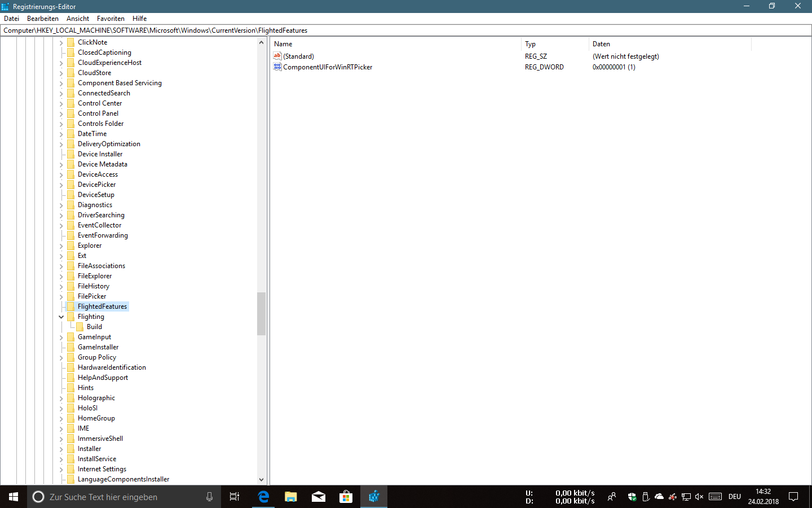
Task: Click the ClosedCaptioning folder icon
Action: pyautogui.click(x=70, y=52)
